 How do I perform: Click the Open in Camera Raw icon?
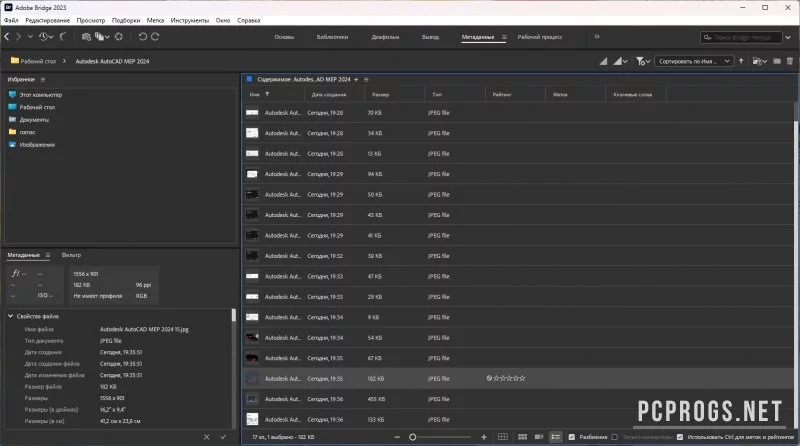119,37
